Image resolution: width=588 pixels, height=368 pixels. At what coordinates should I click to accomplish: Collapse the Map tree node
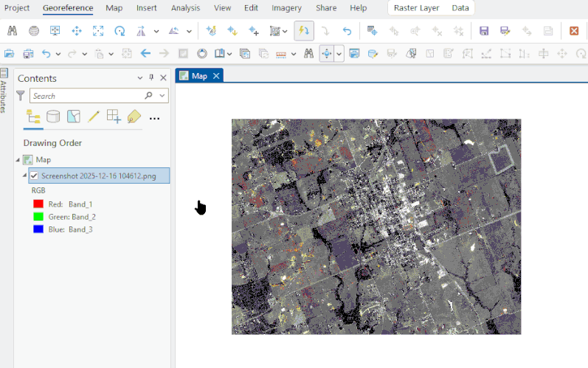18,160
